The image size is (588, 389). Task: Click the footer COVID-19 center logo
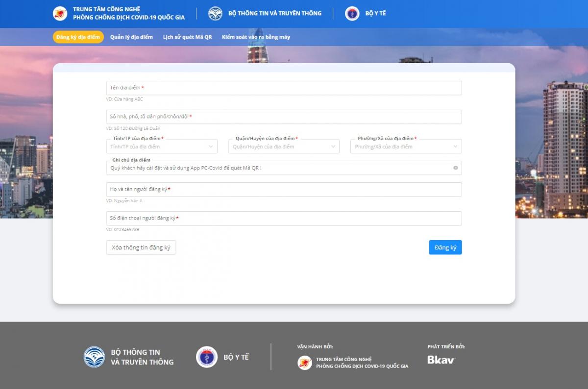point(305,363)
